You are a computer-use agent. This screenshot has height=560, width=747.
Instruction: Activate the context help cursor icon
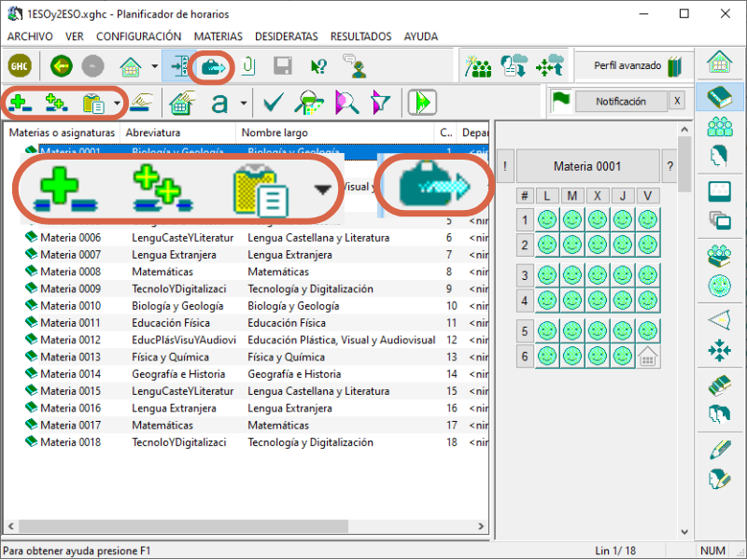point(318,66)
